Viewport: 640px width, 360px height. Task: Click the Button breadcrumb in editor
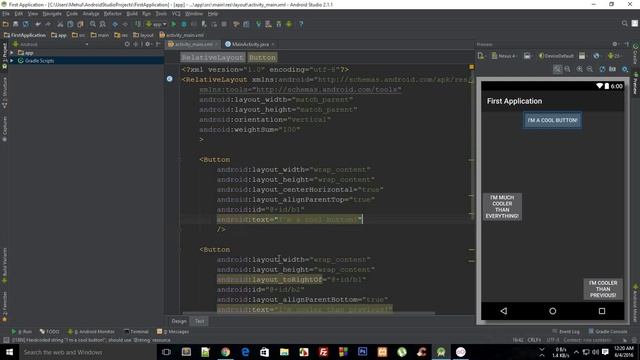tap(262, 58)
